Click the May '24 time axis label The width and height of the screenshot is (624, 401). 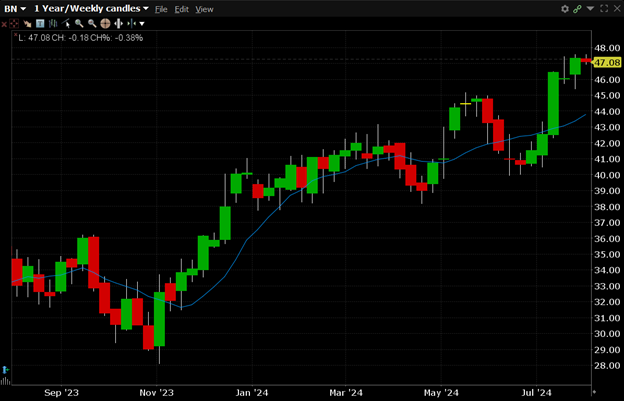click(x=441, y=393)
